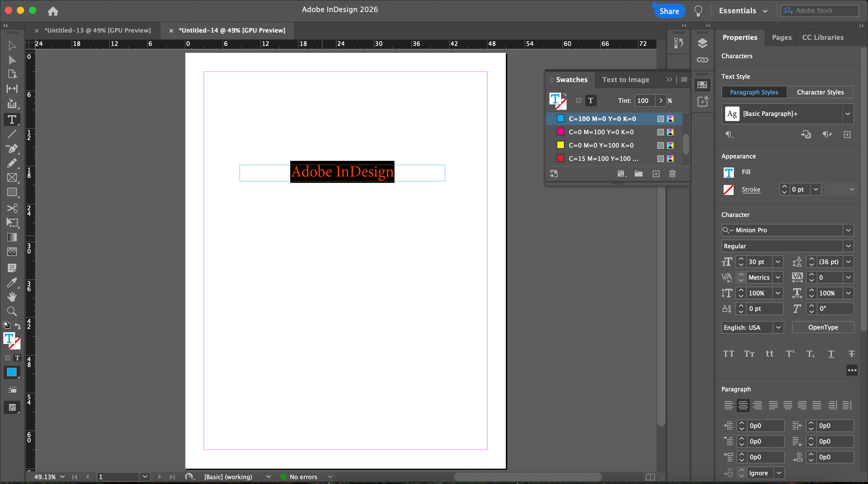Delete swatch with trash icon
868x484 pixels.
coord(672,174)
